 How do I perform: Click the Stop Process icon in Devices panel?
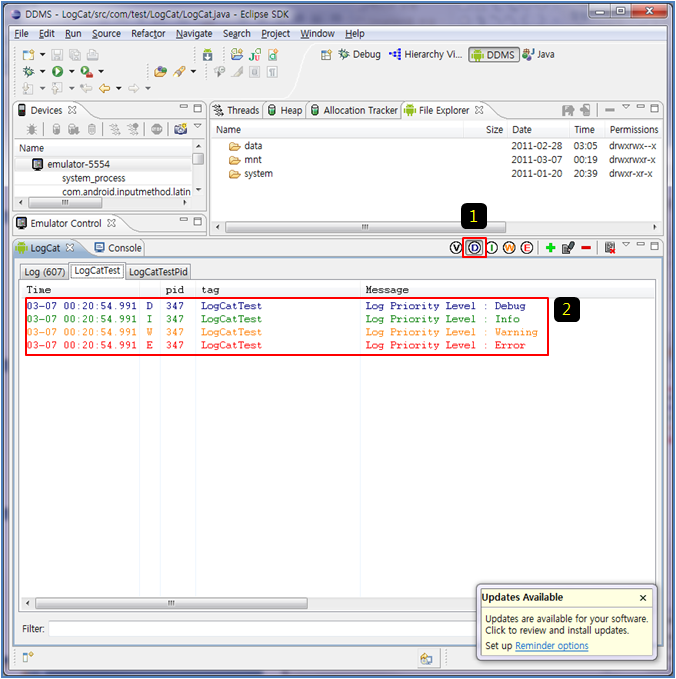tap(157, 129)
